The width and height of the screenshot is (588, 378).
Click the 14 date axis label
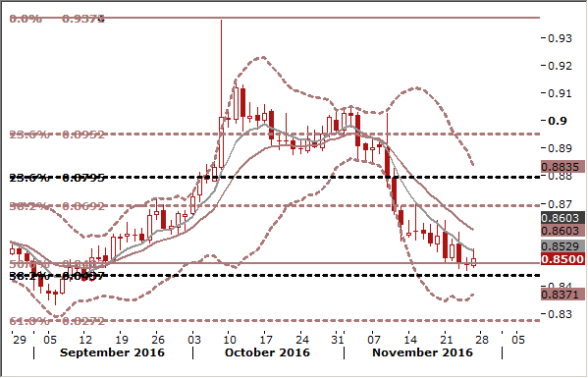tap(410, 340)
